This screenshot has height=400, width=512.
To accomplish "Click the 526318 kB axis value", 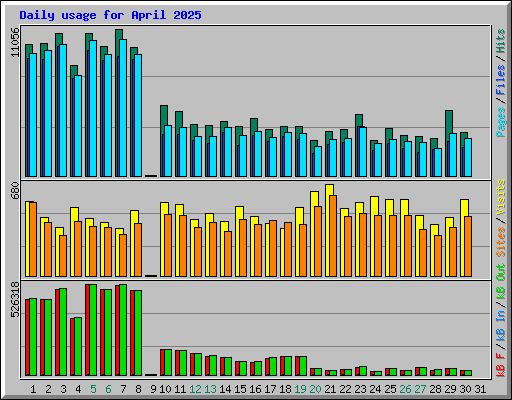I will [x=15, y=300].
